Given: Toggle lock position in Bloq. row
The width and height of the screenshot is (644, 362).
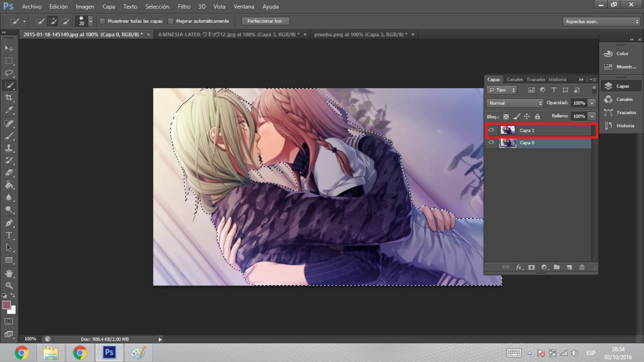Looking at the screenshot, I should pos(527,117).
